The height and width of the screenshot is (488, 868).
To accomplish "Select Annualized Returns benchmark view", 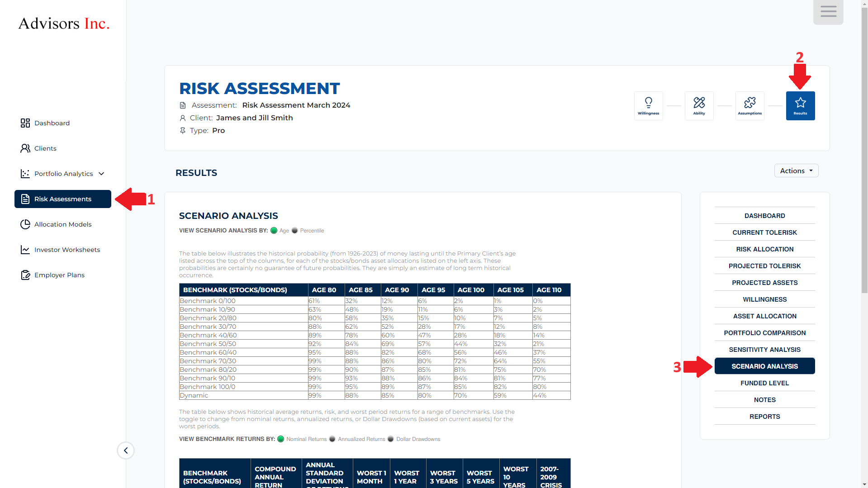I will pyautogui.click(x=332, y=439).
